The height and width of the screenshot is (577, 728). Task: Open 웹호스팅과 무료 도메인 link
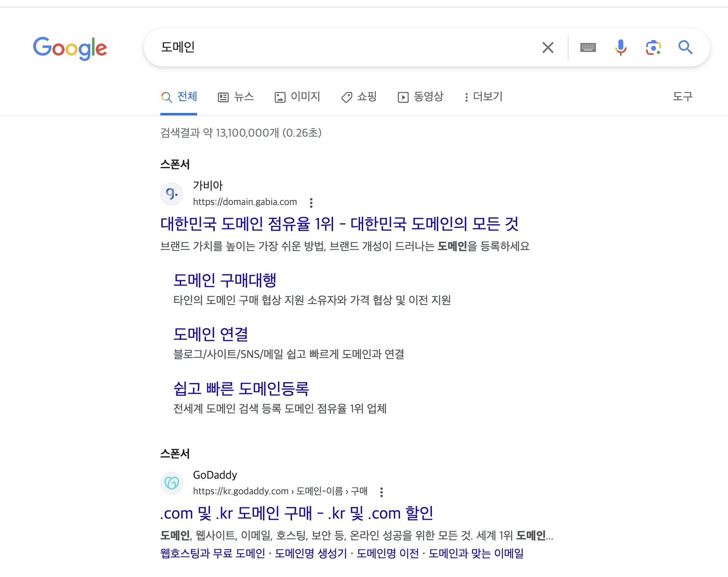coord(213,553)
